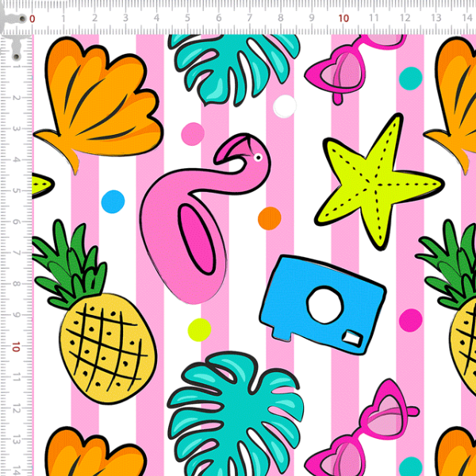
Task: Select the blue camera illustration
Action: (x=322, y=305)
